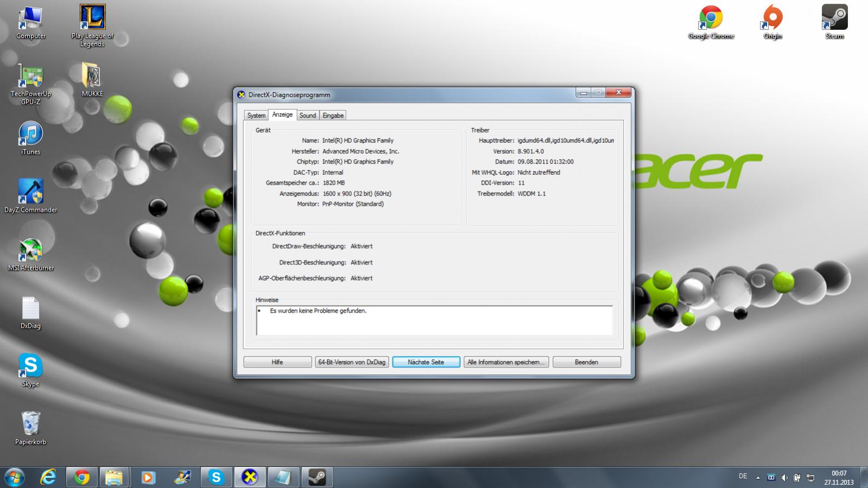Click Monitor value PnP-Monitor (Standard)

pyautogui.click(x=353, y=204)
